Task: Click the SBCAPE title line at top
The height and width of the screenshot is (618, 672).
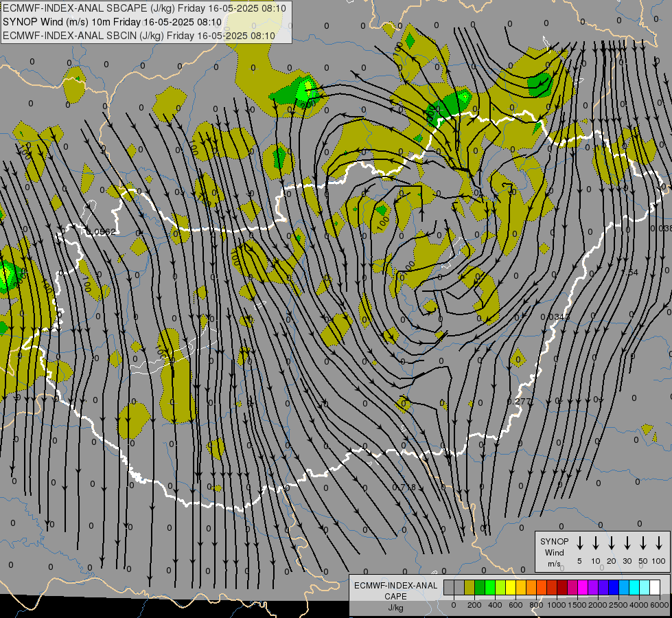Action: (x=144, y=8)
